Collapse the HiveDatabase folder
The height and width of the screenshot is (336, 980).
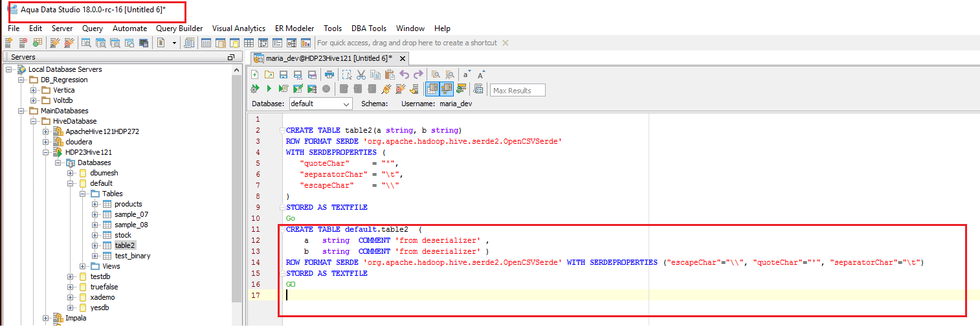[34, 121]
